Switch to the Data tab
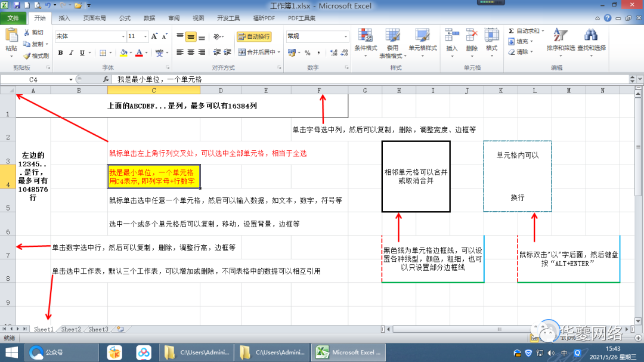This screenshot has height=362, width=644. (150, 18)
